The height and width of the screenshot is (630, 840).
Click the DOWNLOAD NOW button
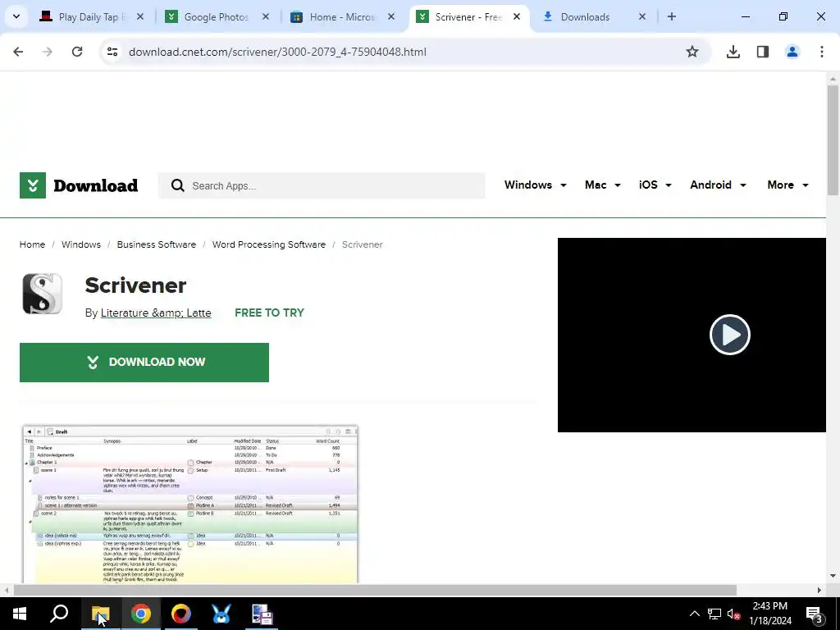144,362
